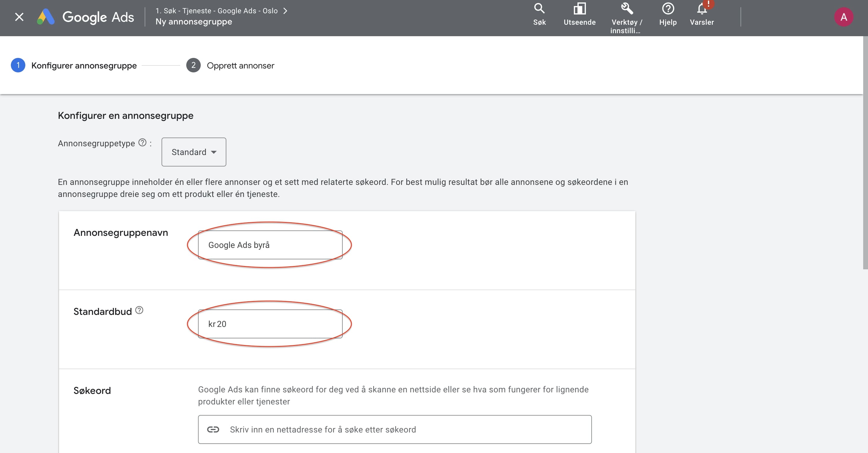The width and height of the screenshot is (868, 453).
Task: Open the Utseende appearance menu
Action: point(579,14)
